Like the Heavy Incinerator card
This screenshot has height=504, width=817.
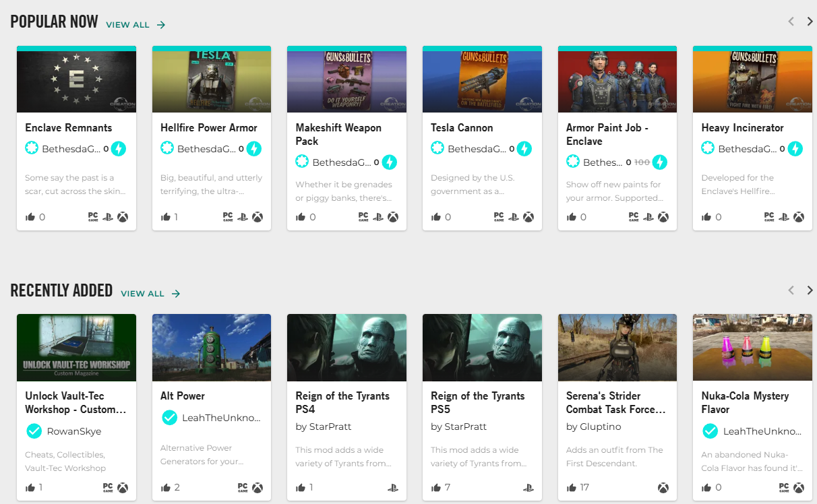click(x=706, y=217)
